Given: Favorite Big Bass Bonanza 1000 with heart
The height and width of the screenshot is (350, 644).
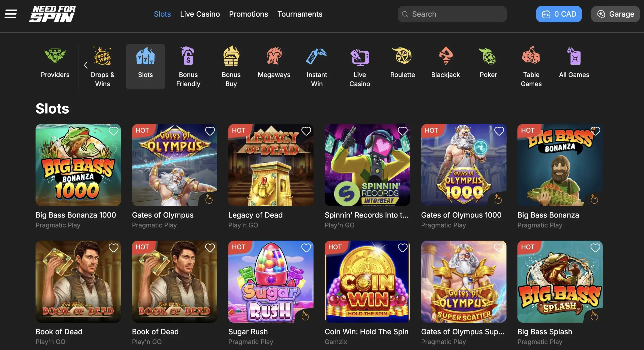Looking at the screenshot, I should tap(113, 131).
